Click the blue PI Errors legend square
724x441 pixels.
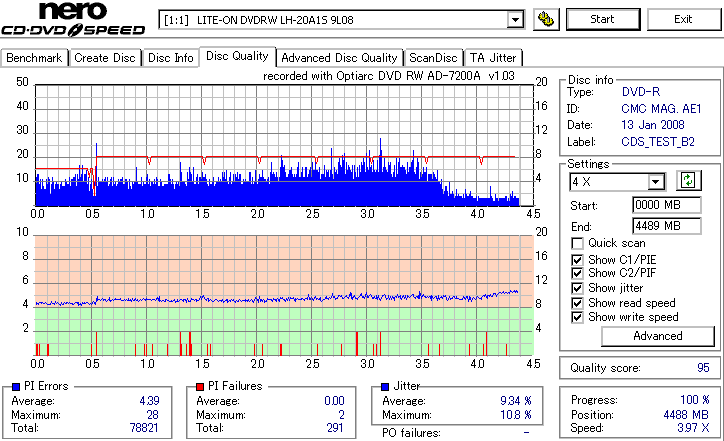click(16, 387)
